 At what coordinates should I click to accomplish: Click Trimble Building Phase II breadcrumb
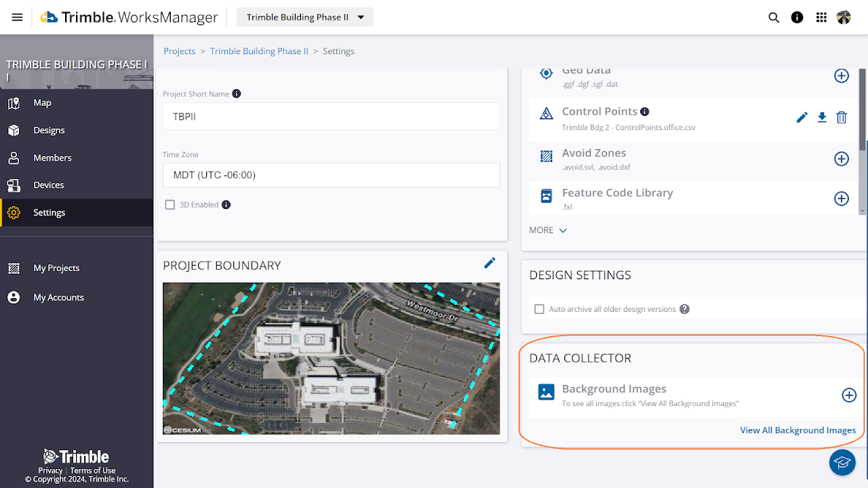pyautogui.click(x=259, y=51)
